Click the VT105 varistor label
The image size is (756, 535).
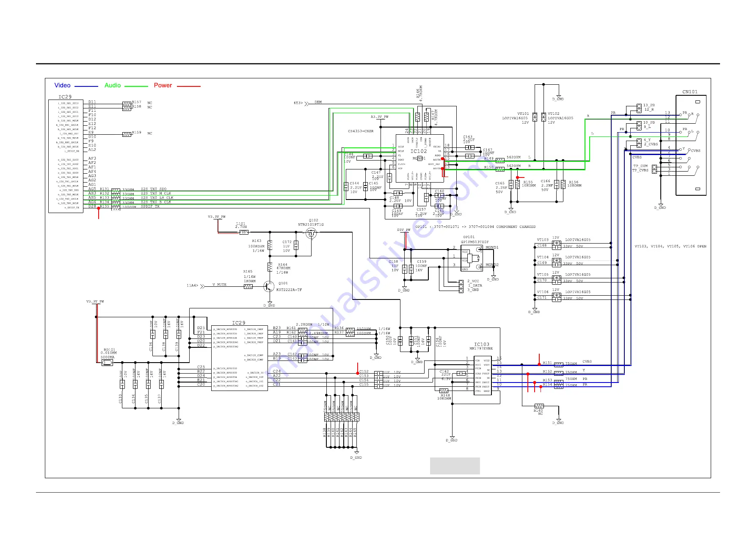pyautogui.click(x=543, y=274)
